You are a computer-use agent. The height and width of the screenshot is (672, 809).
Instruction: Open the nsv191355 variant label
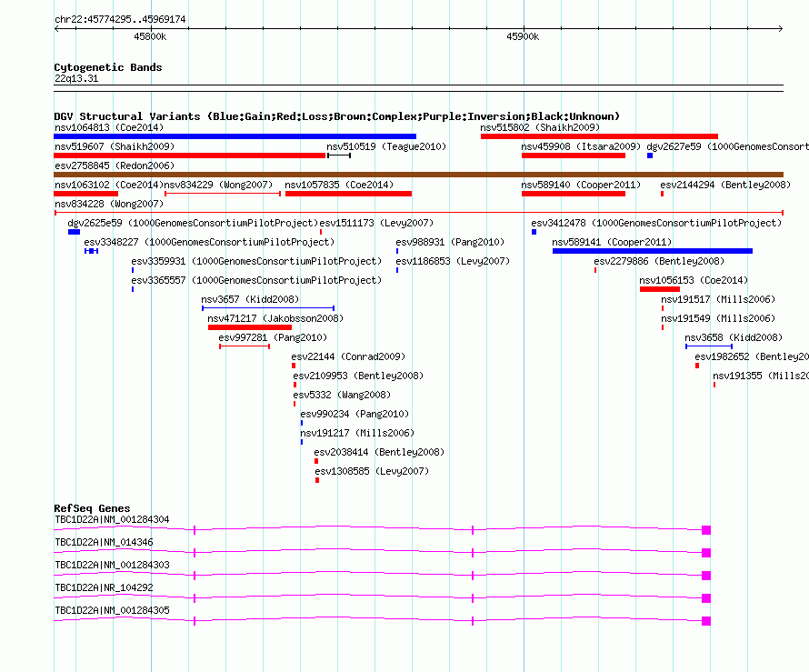(761, 376)
